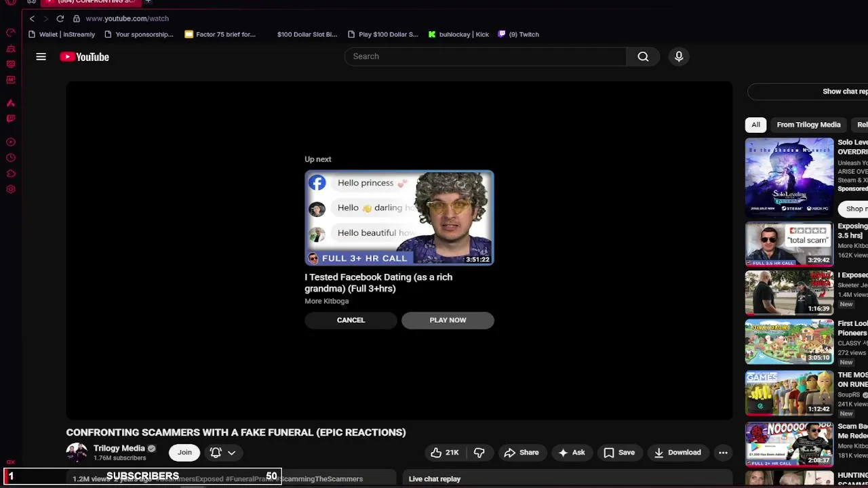
Task: Click inside the YouTube Search field
Action: pos(486,56)
